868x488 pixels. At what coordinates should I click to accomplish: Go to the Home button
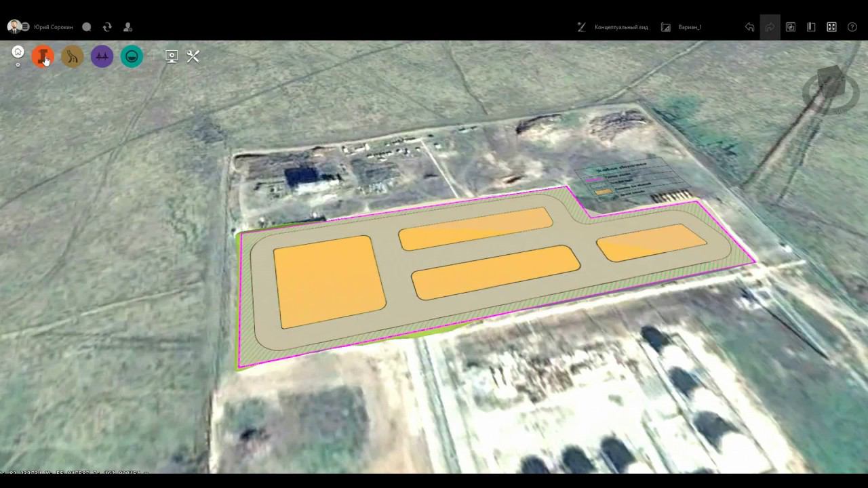(x=18, y=52)
